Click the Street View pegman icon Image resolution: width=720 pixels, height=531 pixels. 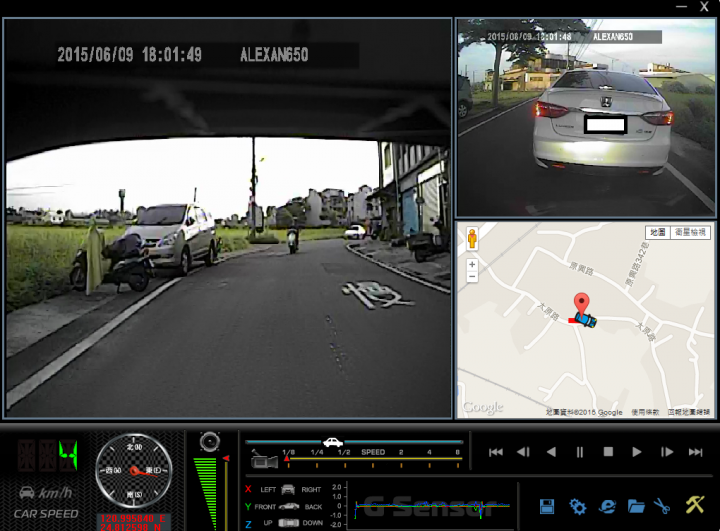point(472,238)
